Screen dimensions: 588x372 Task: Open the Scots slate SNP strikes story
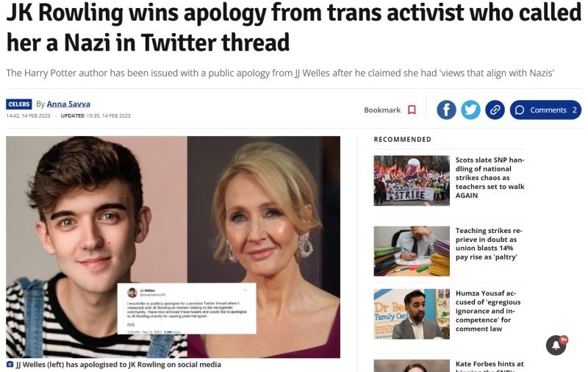tap(490, 178)
